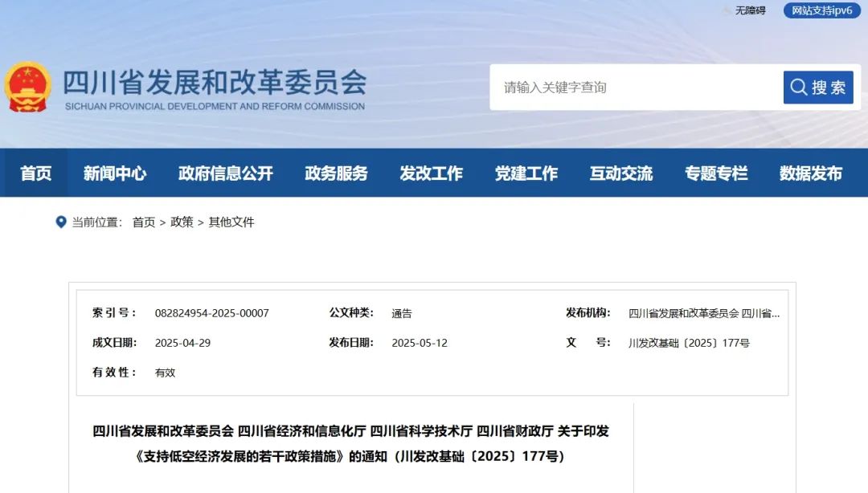Click the 有效性 value 有效

click(x=165, y=373)
